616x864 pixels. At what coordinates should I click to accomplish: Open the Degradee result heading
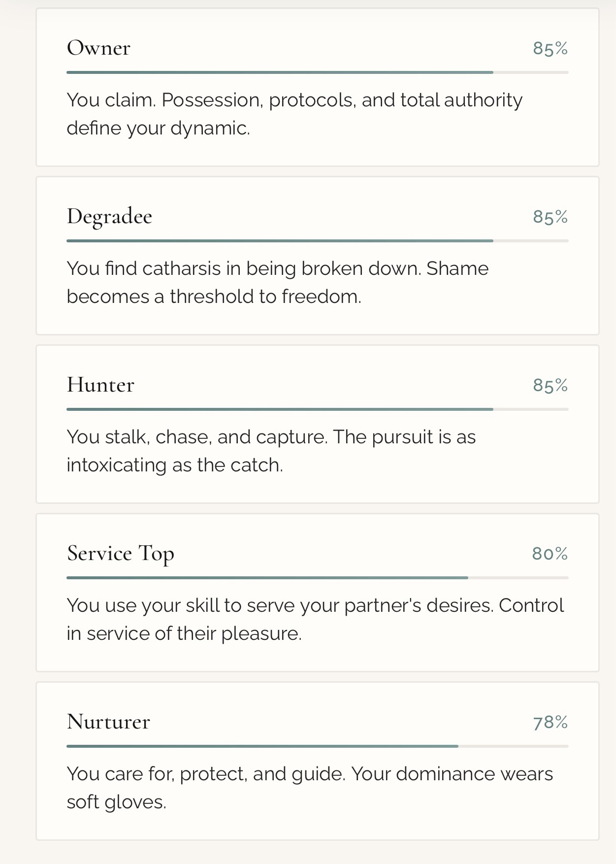tap(109, 217)
